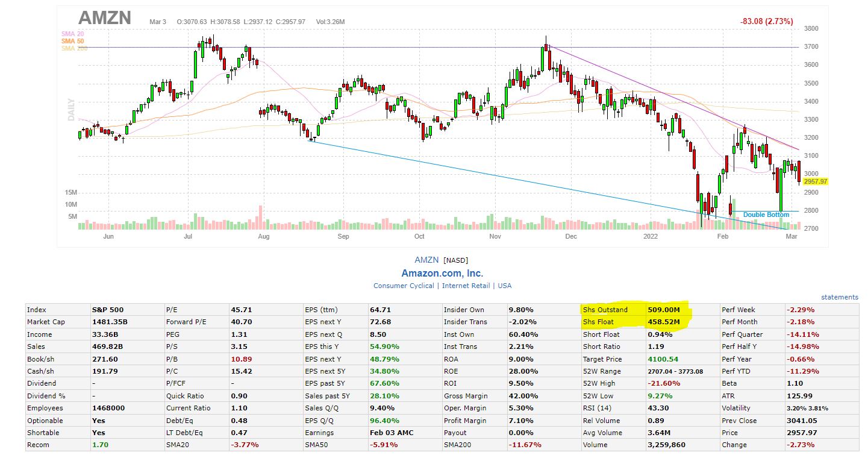
Task: Click the Volatility value 3.20% 3.81%
Action: tap(807, 408)
